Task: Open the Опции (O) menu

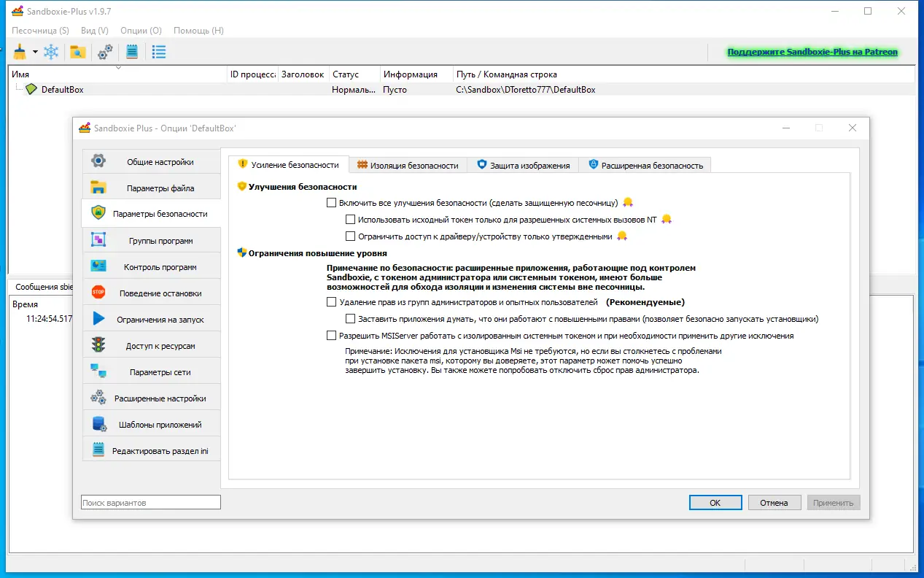Action: [141, 31]
